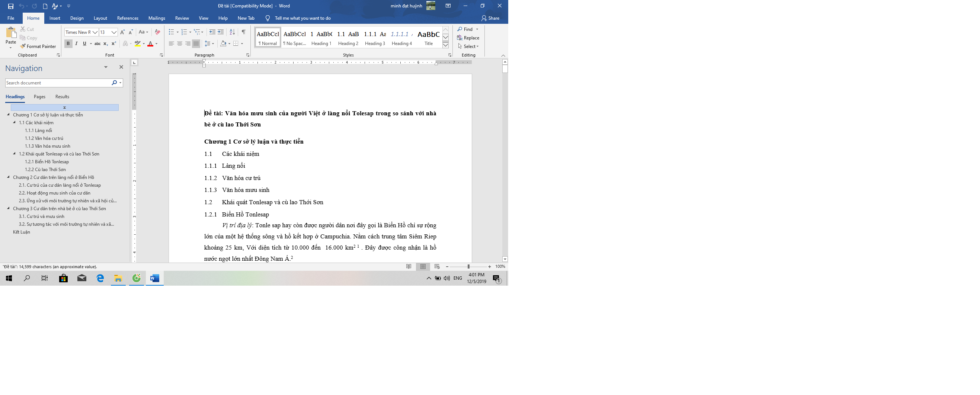980x395 pixels.
Task: Apply the Heading 1 style
Action: tap(321, 37)
